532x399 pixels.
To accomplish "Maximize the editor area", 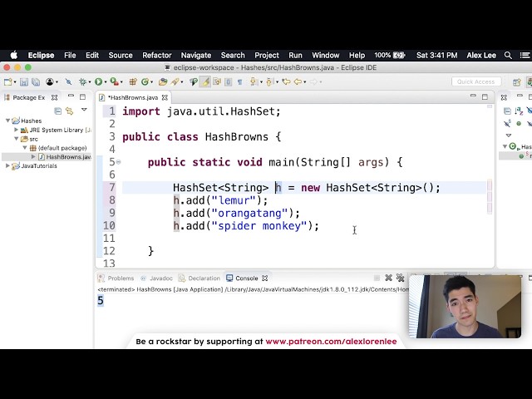I will [485, 97].
